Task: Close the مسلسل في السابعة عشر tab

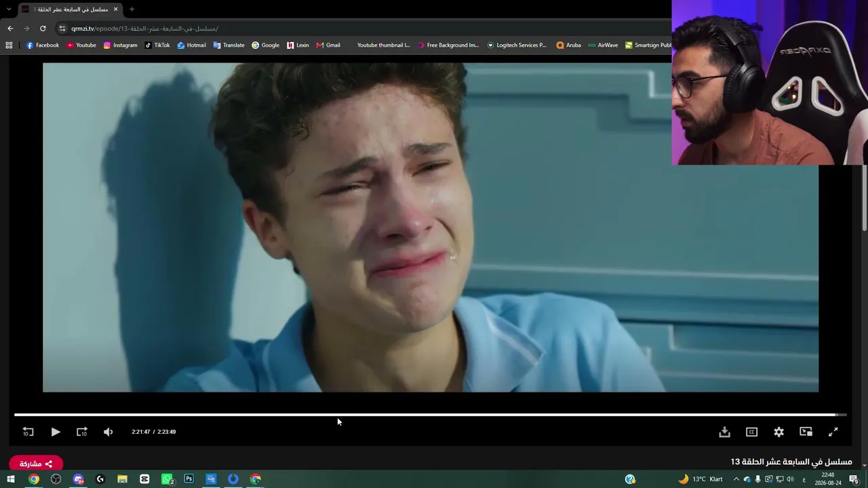Action: pyautogui.click(x=115, y=9)
